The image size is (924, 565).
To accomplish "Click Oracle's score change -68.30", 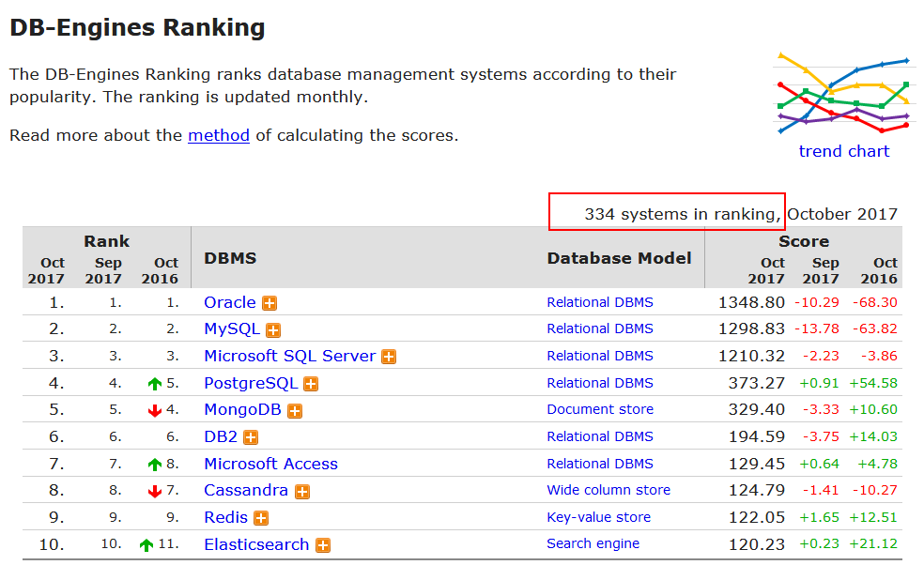I will (x=875, y=303).
